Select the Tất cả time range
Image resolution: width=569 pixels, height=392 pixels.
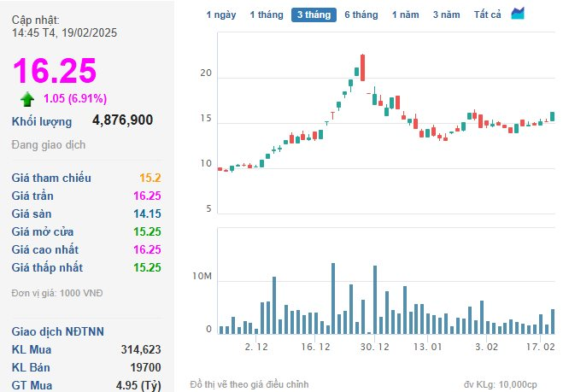(x=487, y=15)
